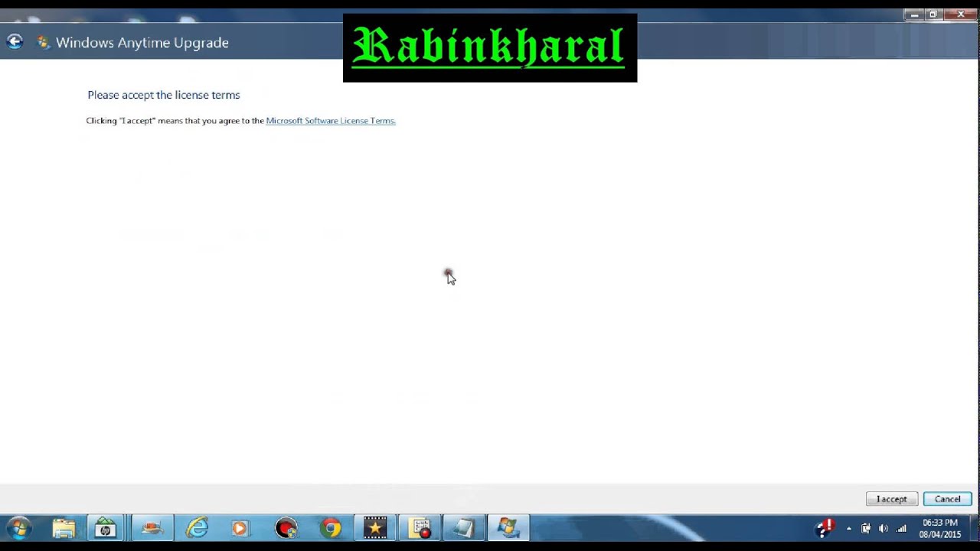980x551 pixels.
Task: Open the Windows Start menu orb
Action: pos(19,528)
